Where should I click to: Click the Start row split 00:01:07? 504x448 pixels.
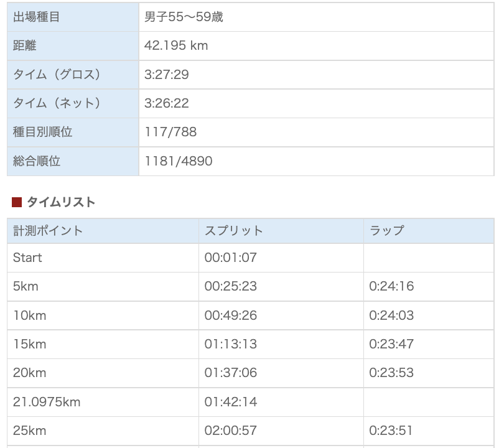(230, 258)
